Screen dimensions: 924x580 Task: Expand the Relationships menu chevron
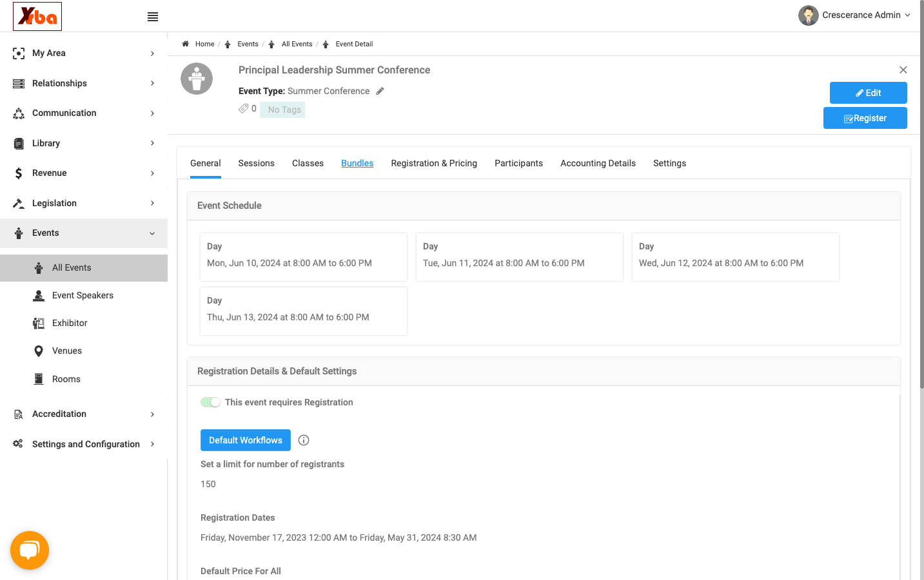152,83
